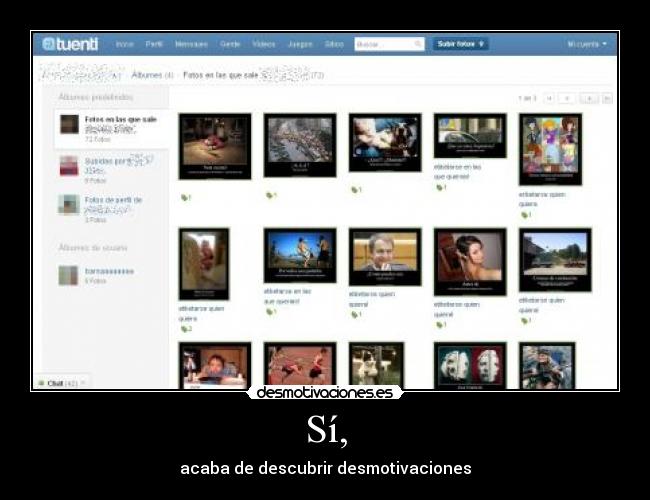The image size is (650, 500).
Task: Open the dark room photo thumbnail
Action: 215,146
